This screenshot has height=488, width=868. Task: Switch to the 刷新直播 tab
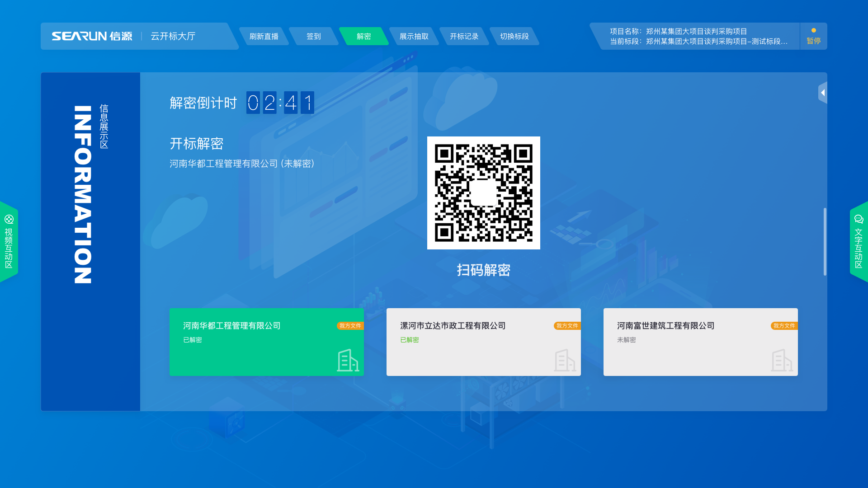(264, 37)
